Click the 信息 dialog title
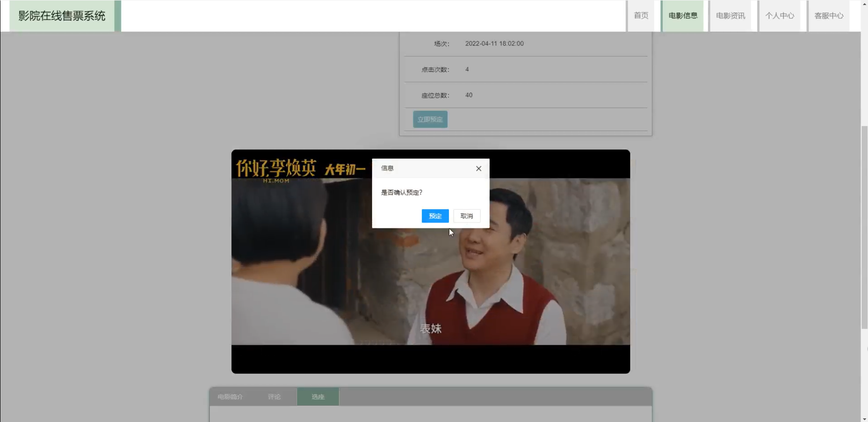Screen dimensions: 868x422 (387, 168)
